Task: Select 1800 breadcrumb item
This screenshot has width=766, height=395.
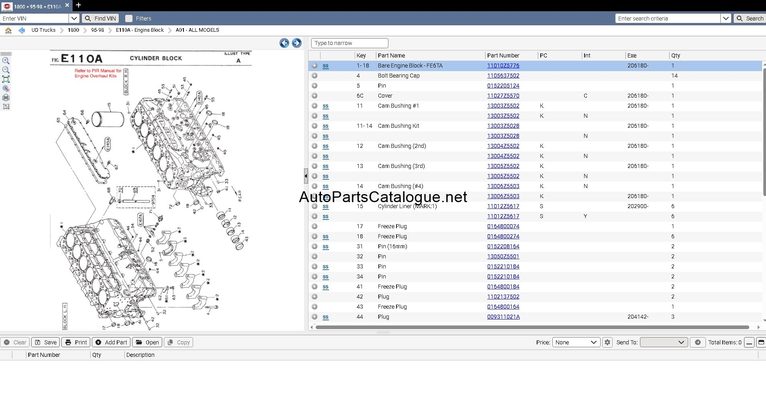Action: 73,30
